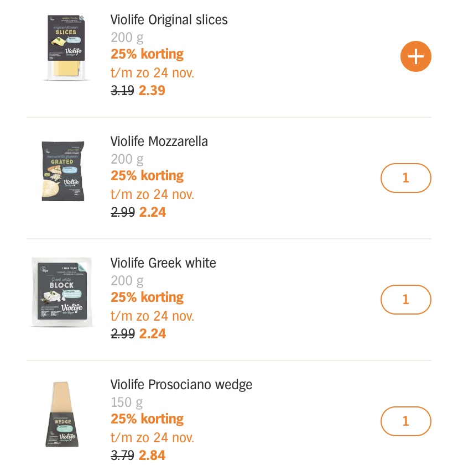This screenshot has width=458, height=476.
Task: Change the quantity of Violife Prosociano wedge
Action: pyautogui.click(x=406, y=421)
